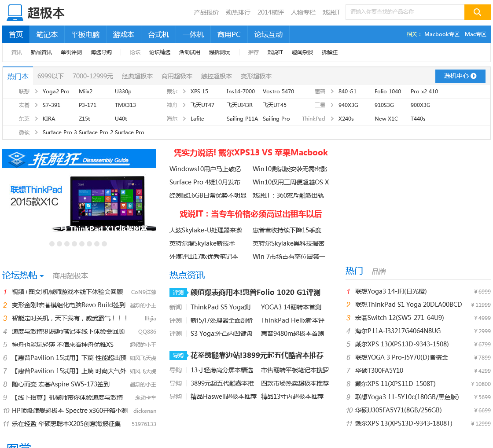Open the ThinkPad S5 Yoga测 news link
This screenshot has width=493, height=448.
click(x=221, y=307)
